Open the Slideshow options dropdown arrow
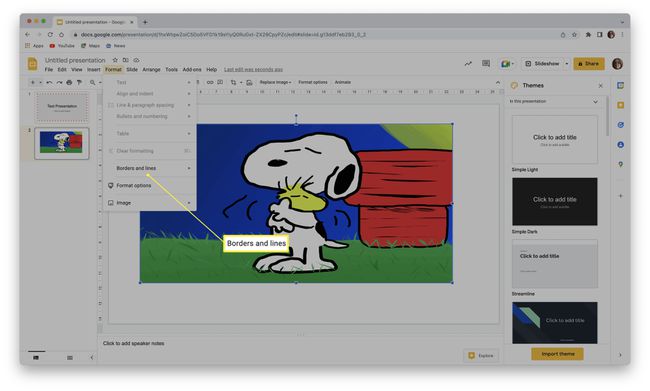 567,64
